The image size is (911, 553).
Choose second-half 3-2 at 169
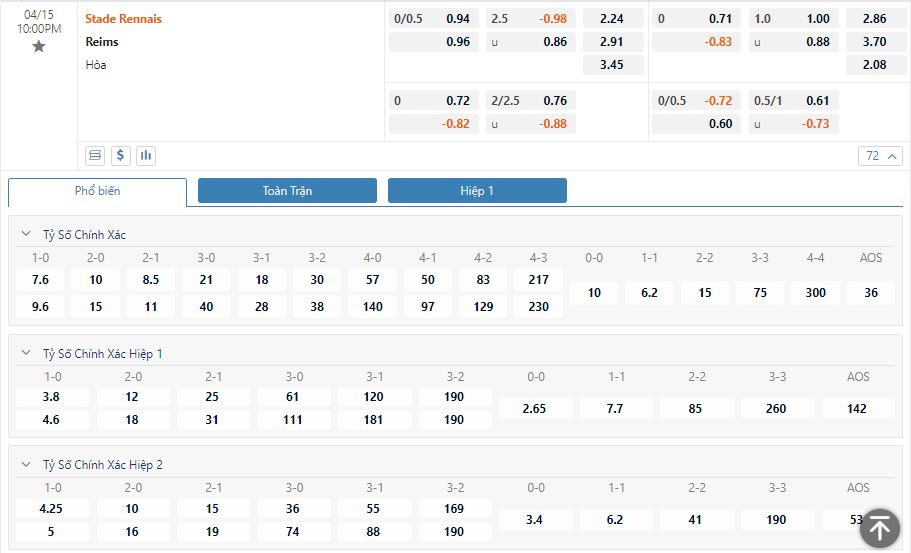coord(455,509)
